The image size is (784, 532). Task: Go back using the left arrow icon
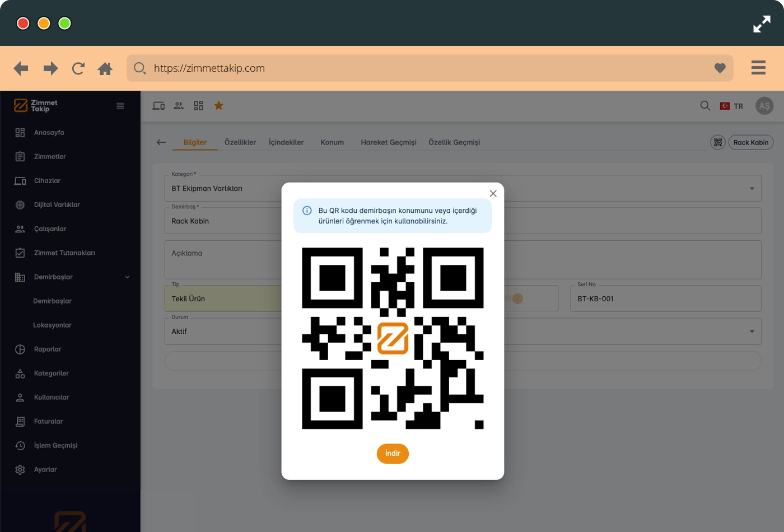[x=161, y=142]
